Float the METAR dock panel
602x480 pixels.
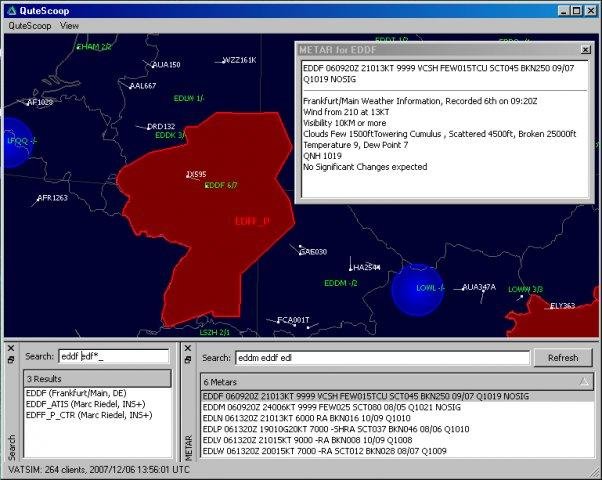(x=188, y=360)
